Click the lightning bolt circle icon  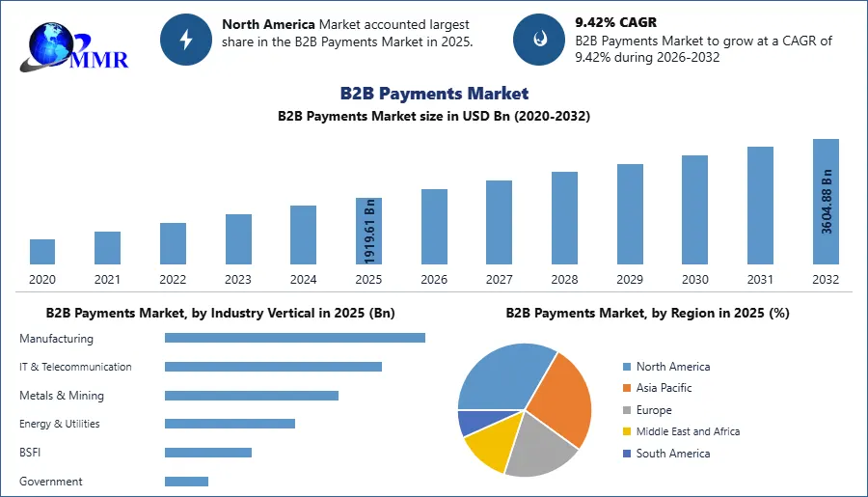pyautogui.click(x=186, y=40)
